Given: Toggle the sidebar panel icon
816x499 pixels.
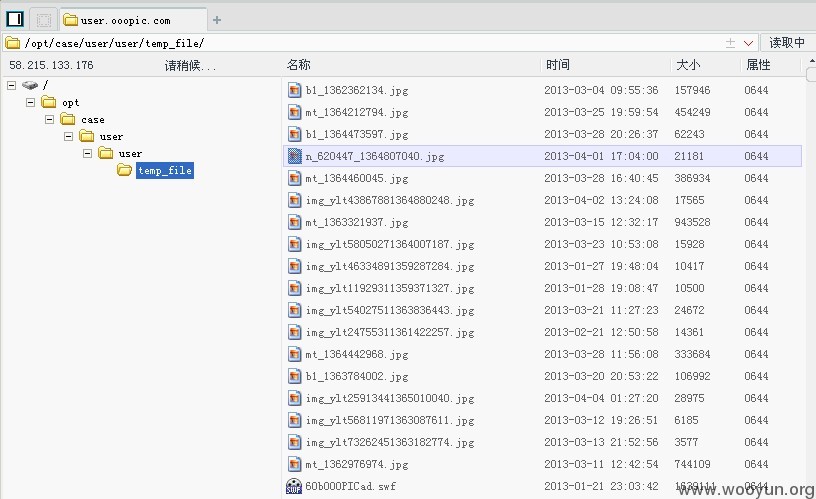Looking at the screenshot, I should coord(15,20).
